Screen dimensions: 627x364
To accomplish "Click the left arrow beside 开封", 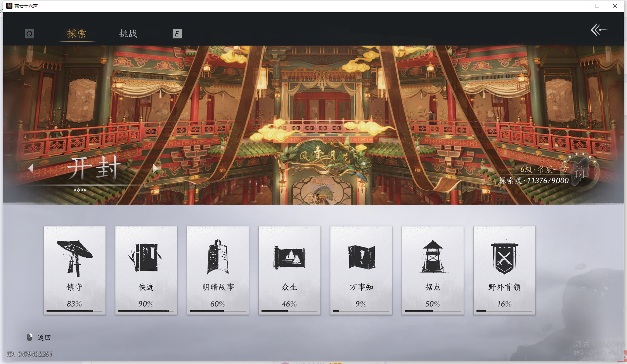I will [32, 167].
